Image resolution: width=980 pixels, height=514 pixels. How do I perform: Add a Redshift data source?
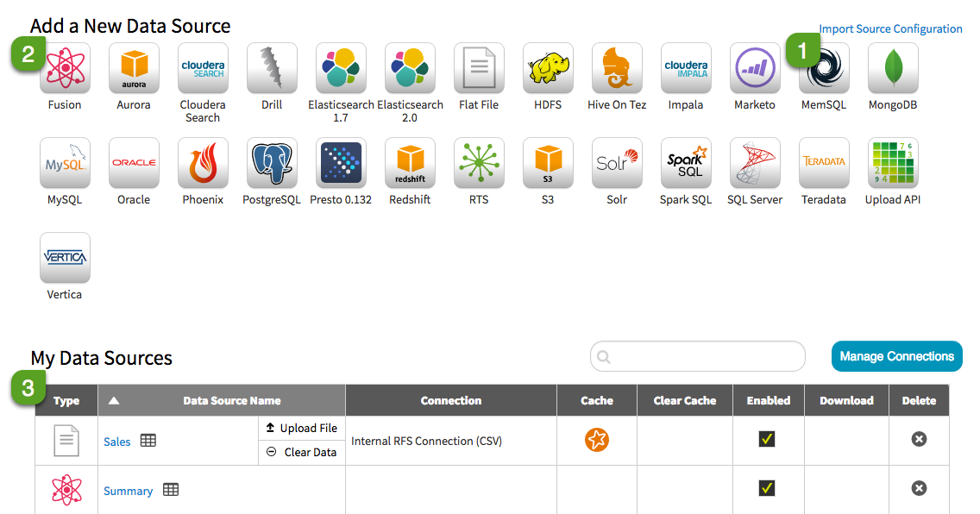410,162
